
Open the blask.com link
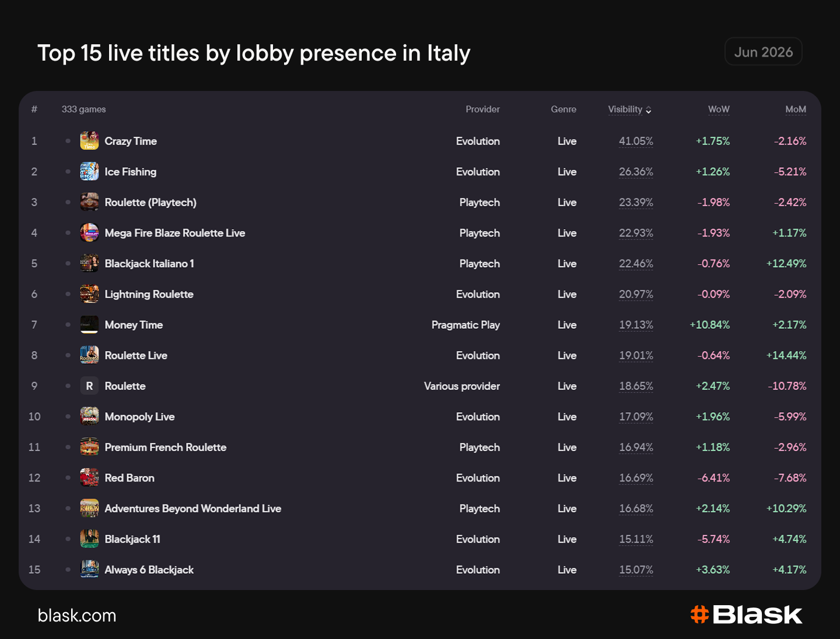(x=77, y=616)
